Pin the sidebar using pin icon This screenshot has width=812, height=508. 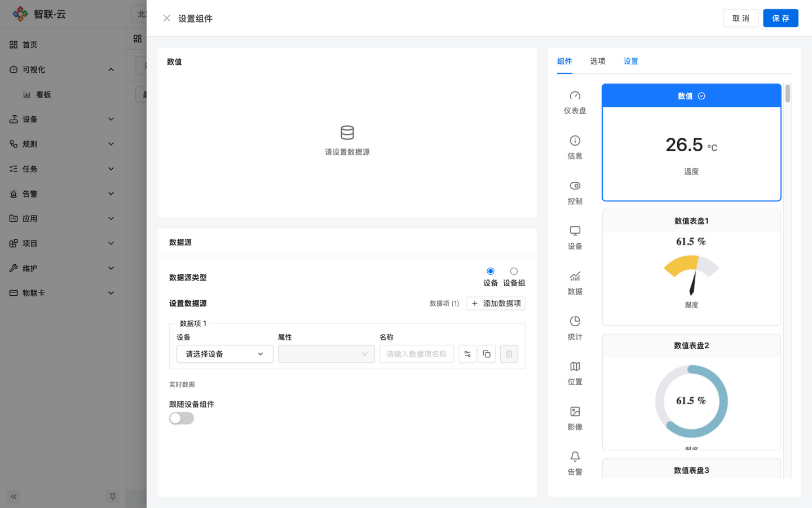coord(113,497)
